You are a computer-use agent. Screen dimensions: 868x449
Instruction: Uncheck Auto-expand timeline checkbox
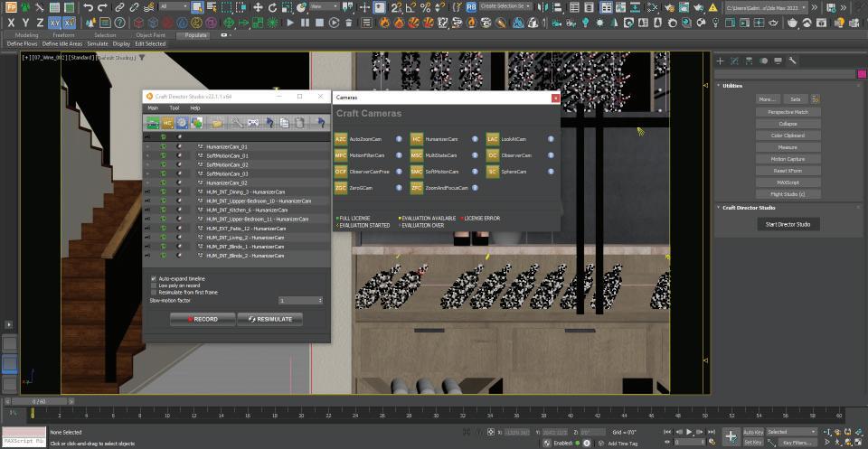click(x=153, y=278)
